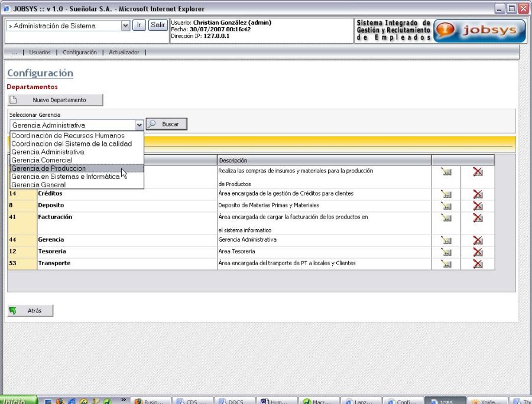
Task: Choose Coordinación de Recursos Humanos option
Action: [68, 135]
